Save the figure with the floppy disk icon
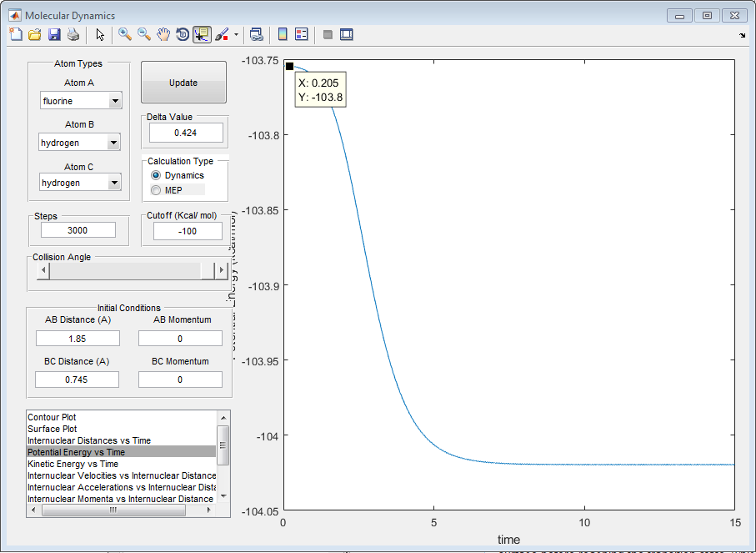This screenshot has width=756, height=553. click(x=54, y=34)
